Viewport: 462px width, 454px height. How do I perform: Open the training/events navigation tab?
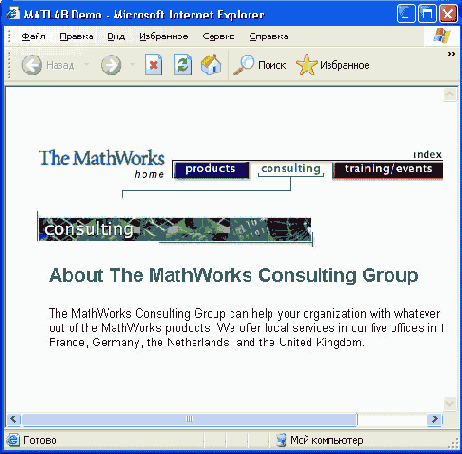point(388,170)
